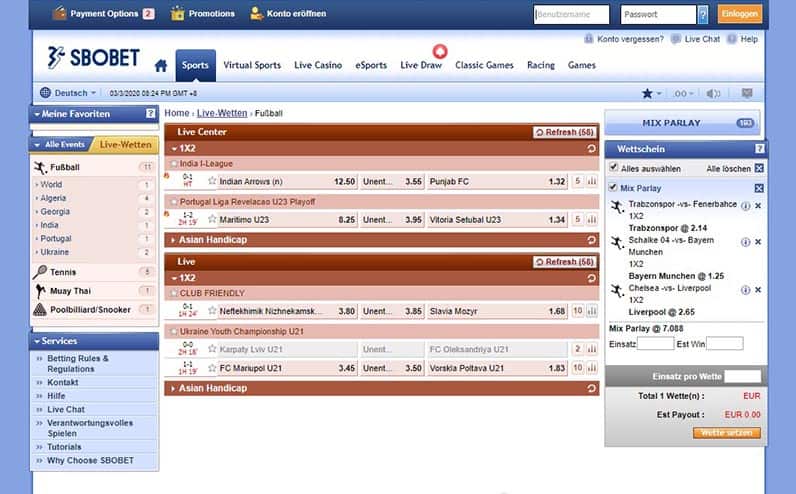Open statistics chart for Slavia Mozyr match
Screen dimensions: 796x494
(592, 311)
